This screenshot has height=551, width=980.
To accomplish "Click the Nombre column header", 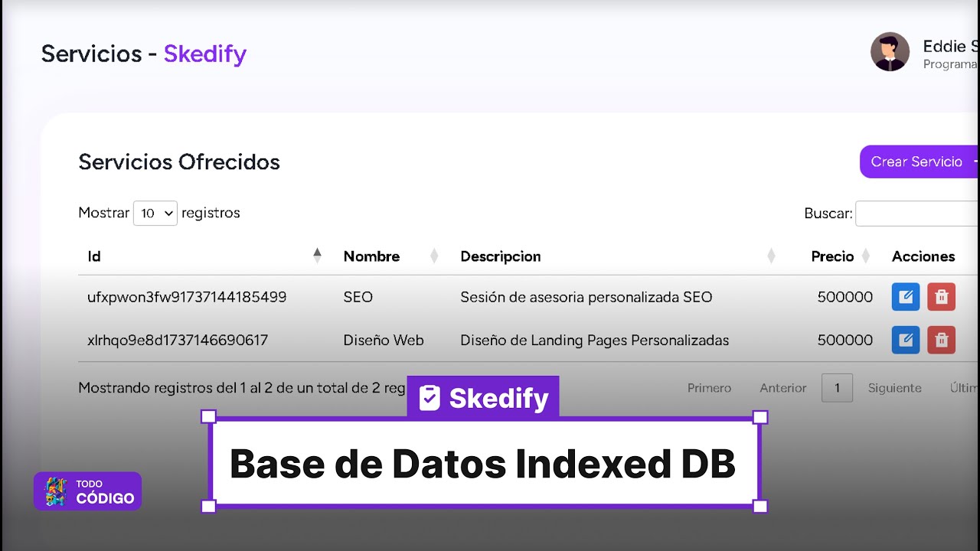I will click(371, 256).
